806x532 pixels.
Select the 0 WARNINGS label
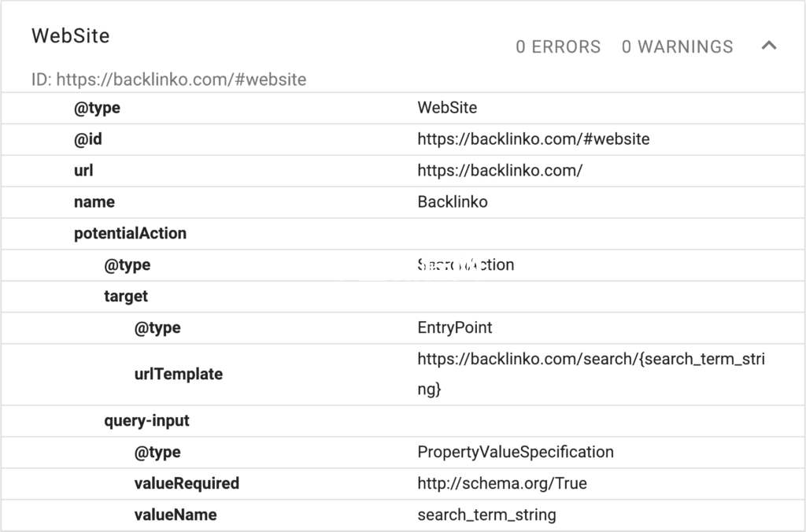click(x=678, y=46)
